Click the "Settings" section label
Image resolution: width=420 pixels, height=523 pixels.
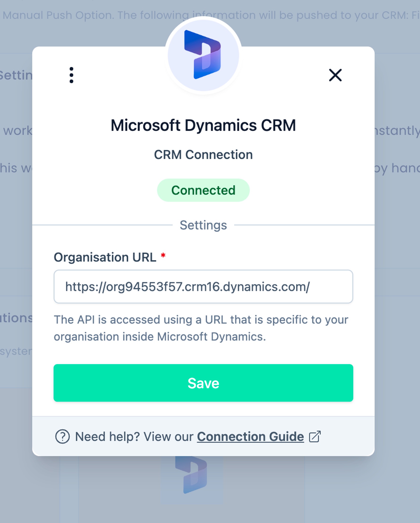(x=203, y=225)
